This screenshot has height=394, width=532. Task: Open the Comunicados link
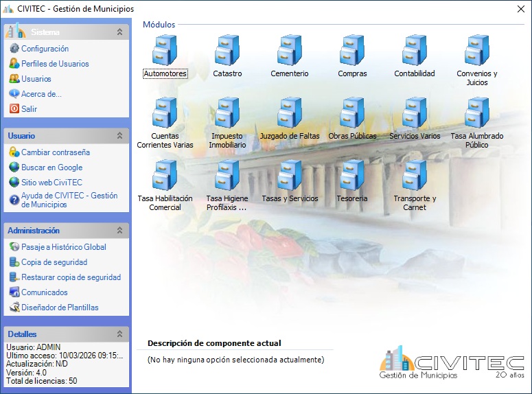[45, 292]
